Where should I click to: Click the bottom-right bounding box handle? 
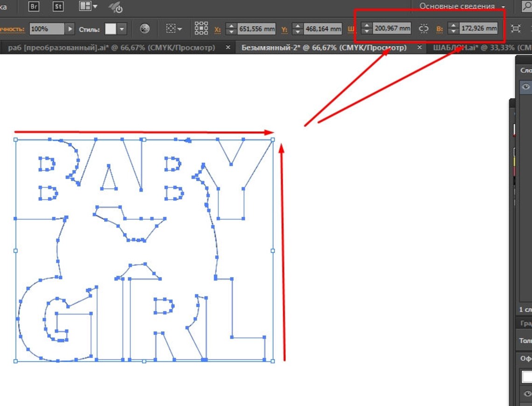pyautogui.click(x=273, y=361)
